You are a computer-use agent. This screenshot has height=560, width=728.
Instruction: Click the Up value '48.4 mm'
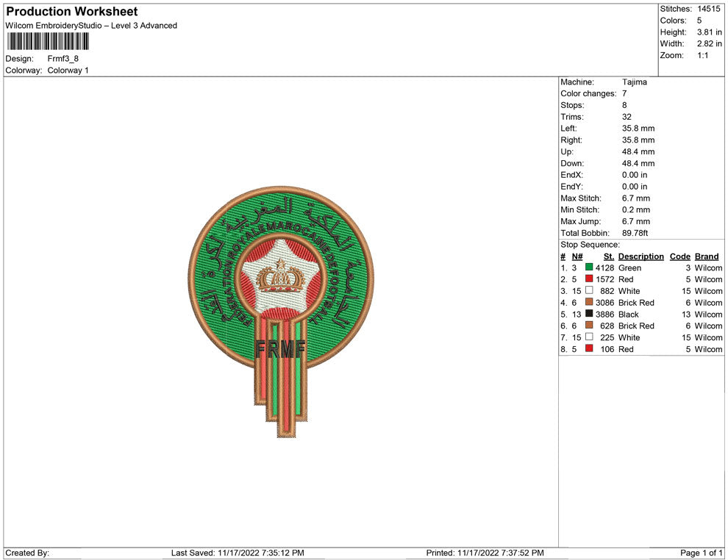tap(638, 151)
